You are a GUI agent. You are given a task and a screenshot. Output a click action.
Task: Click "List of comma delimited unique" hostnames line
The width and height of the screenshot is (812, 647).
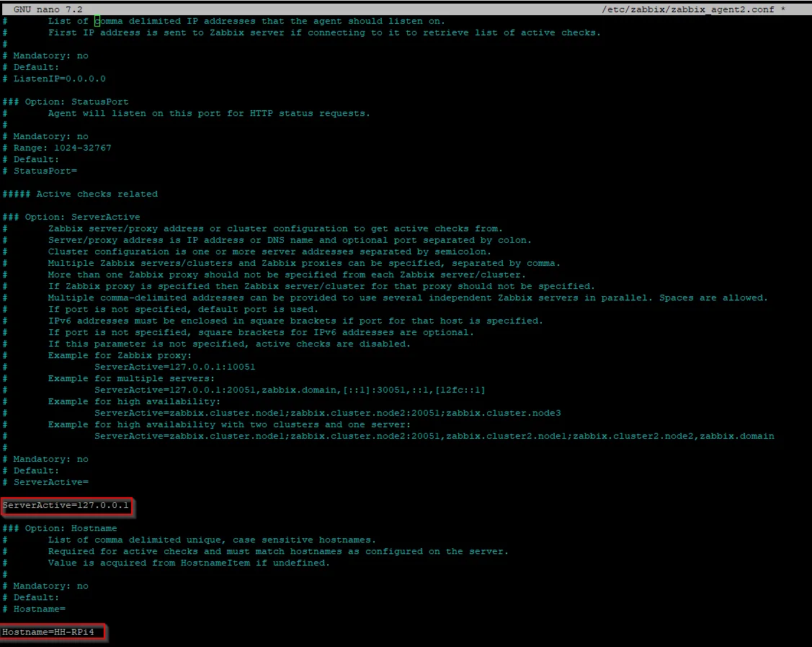[x=212, y=540]
